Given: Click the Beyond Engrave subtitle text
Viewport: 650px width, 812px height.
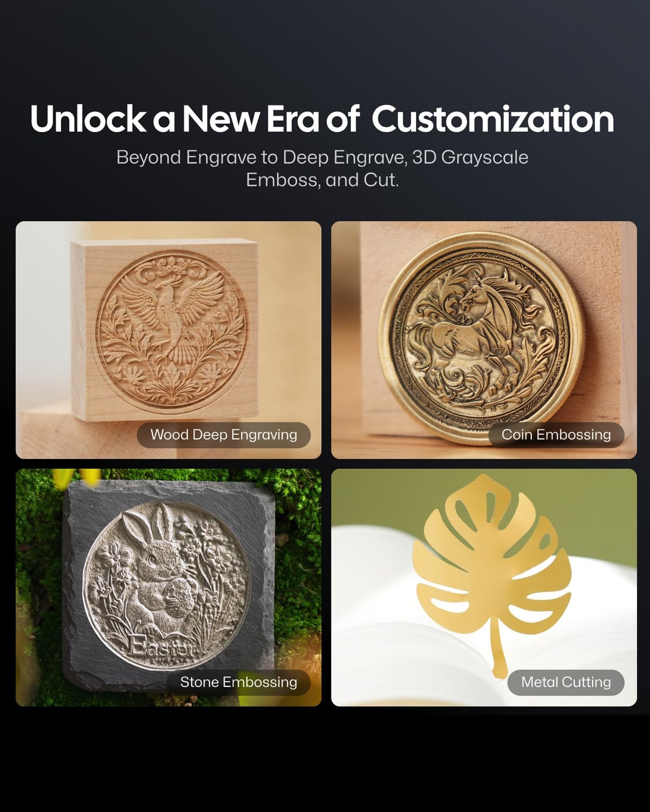Looking at the screenshot, I should (x=322, y=168).
